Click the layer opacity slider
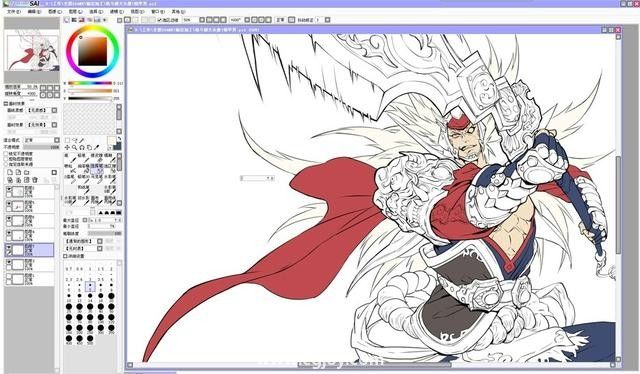This screenshot has width=640, height=374. (41, 147)
